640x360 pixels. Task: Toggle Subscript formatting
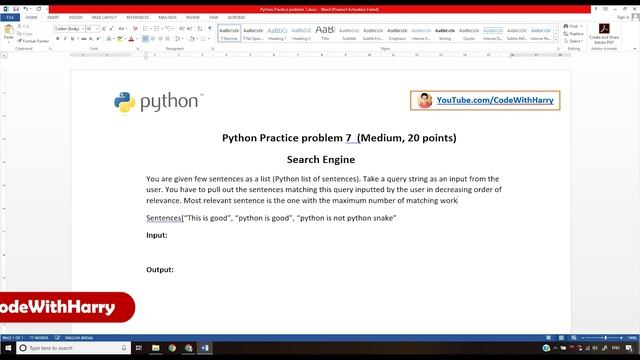[x=91, y=39]
